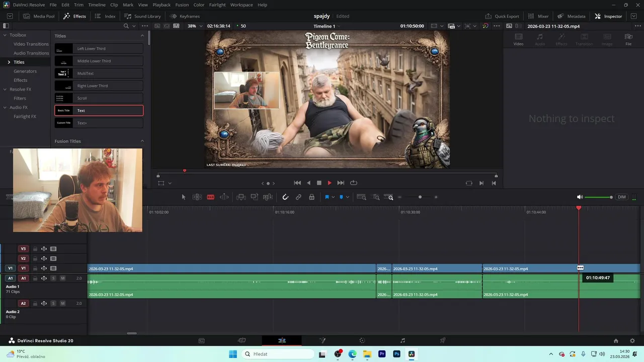Open the Playback menu
The height and width of the screenshot is (362, 644).
(162, 5)
